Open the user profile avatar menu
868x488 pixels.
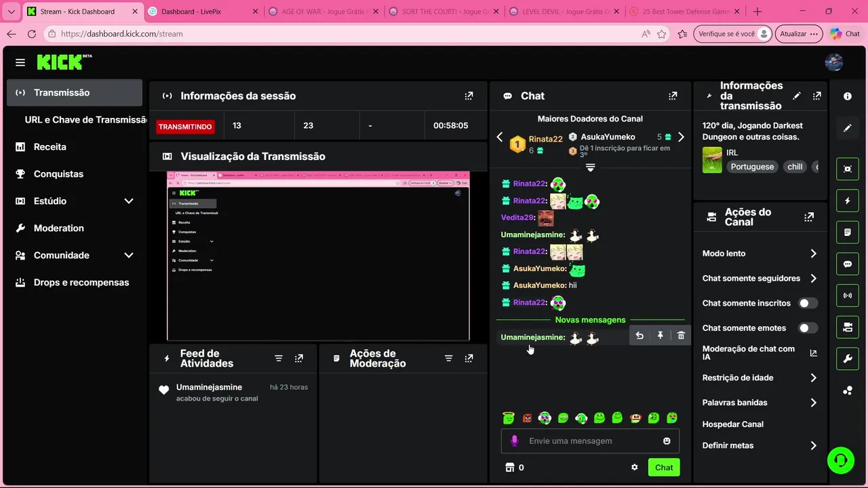pyautogui.click(x=833, y=62)
